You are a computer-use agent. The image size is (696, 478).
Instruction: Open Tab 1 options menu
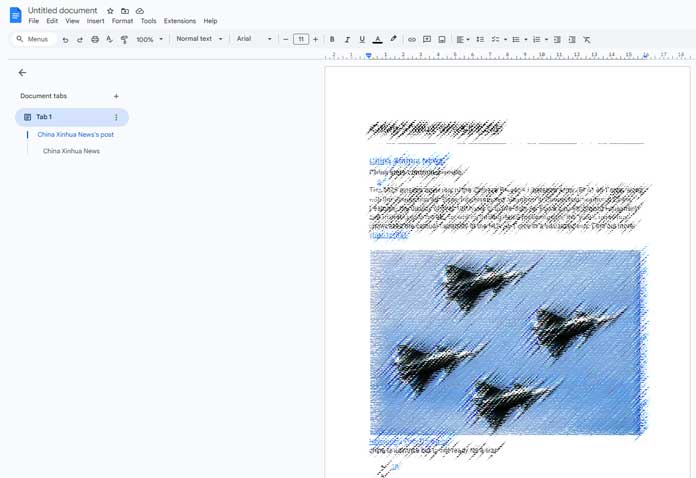(116, 117)
